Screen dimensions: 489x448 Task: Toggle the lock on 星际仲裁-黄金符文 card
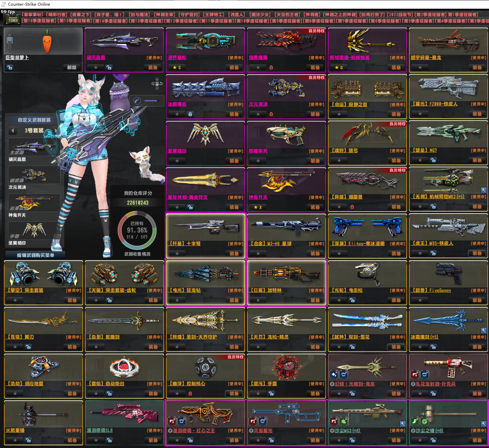point(190,207)
